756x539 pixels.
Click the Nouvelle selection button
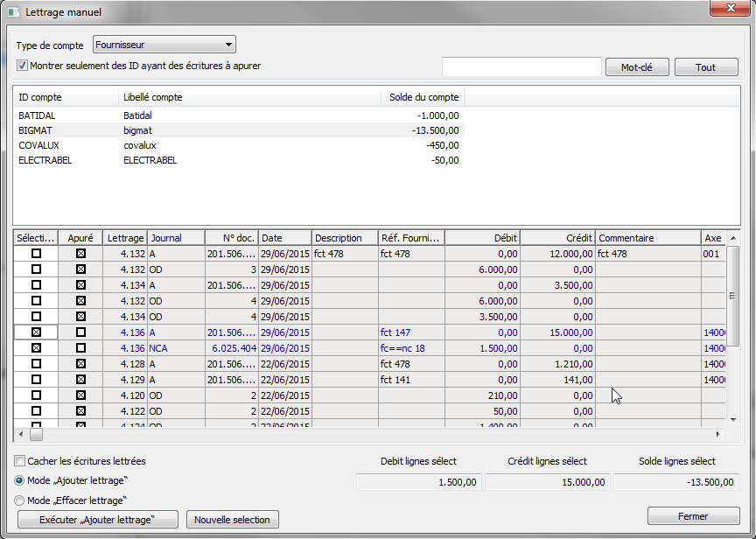(x=233, y=520)
